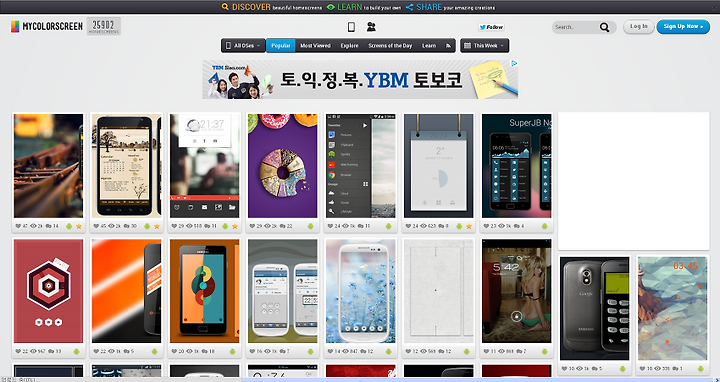Click the Discover magnifier icon in the top banner

225,7
